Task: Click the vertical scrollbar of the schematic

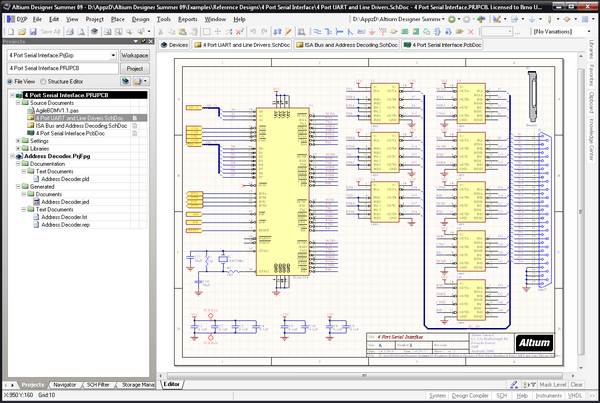Action: coord(580,212)
